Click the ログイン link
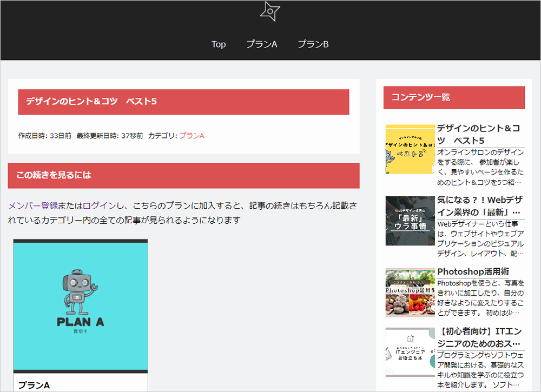Viewport: 541px width, 392px height. [100, 205]
